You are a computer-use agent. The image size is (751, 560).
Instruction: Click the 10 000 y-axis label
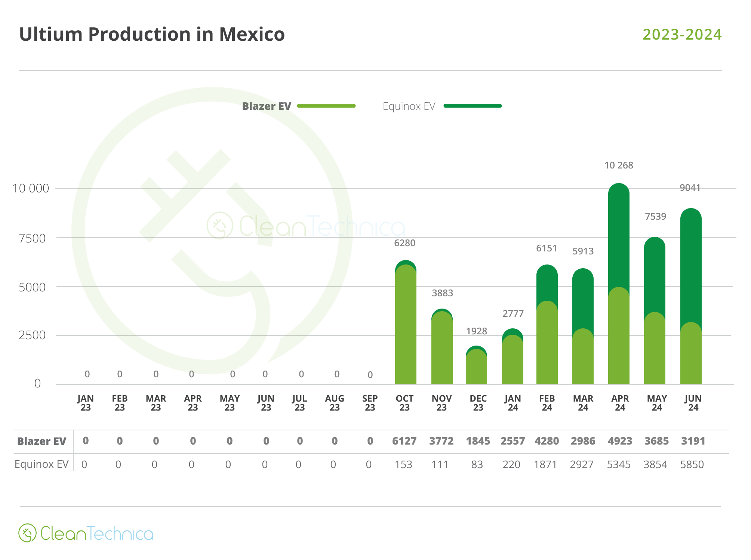[x=31, y=188]
